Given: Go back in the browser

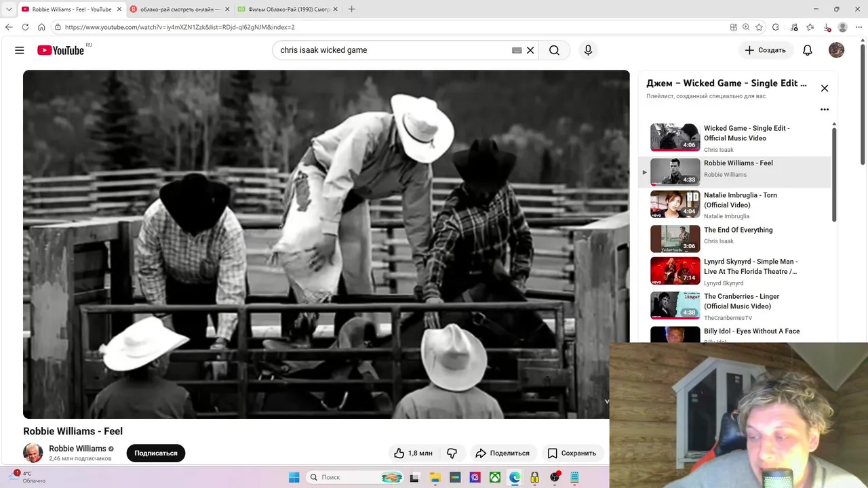Looking at the screenshot, I should (x=9, y=27).
